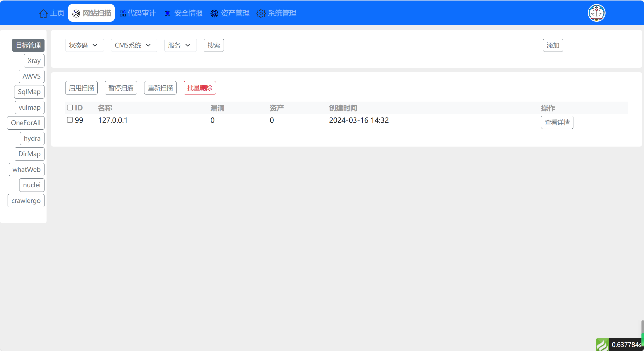The width and height of the screenshot is (644, 351).
Task: Click the 批量删除 button
Action: (200, 88)
